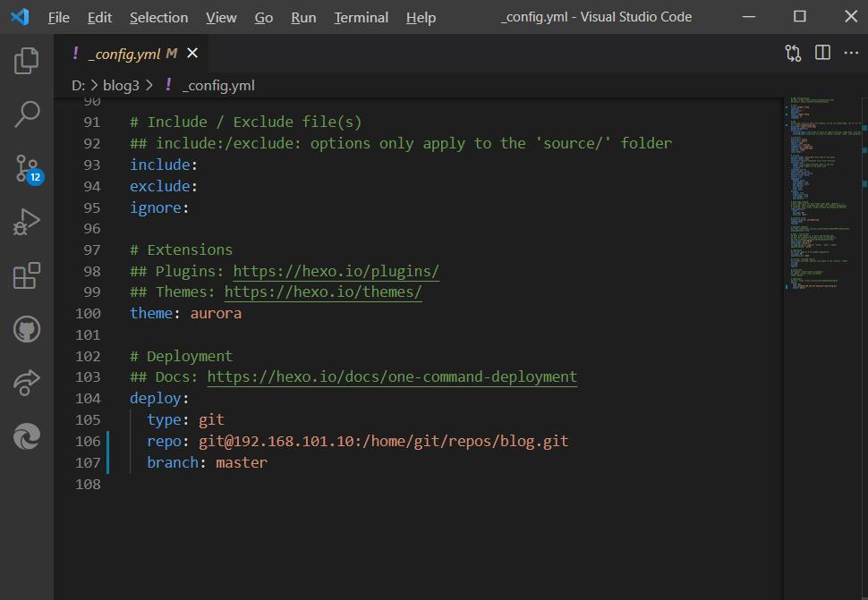
Task: Follow the one-command-deployment docs link
Action: tap(392, 377)
